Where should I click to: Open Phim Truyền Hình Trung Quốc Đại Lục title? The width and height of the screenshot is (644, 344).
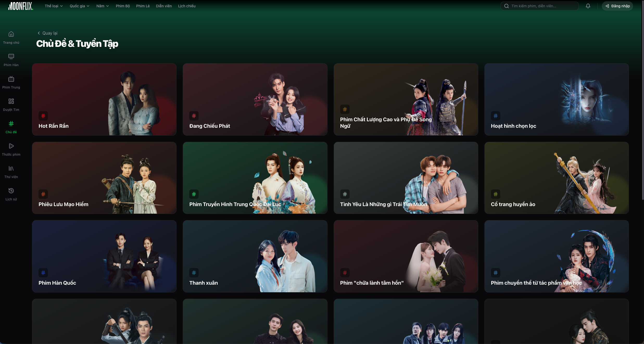pos(235,204)
